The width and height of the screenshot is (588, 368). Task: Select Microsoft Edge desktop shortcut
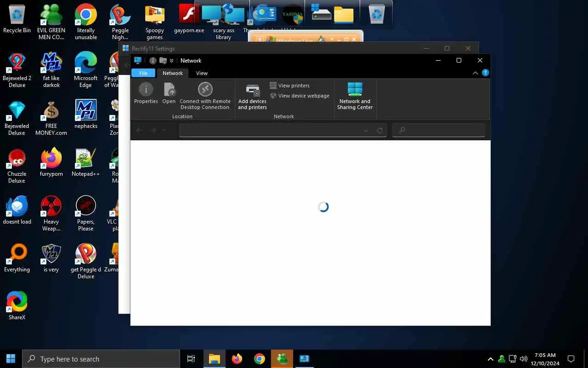coord(85,70)
